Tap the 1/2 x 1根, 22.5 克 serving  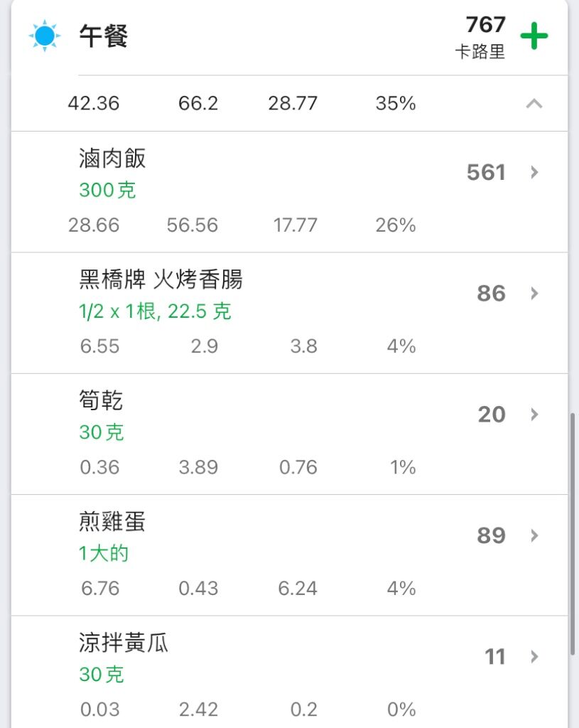tap(155, 311)
